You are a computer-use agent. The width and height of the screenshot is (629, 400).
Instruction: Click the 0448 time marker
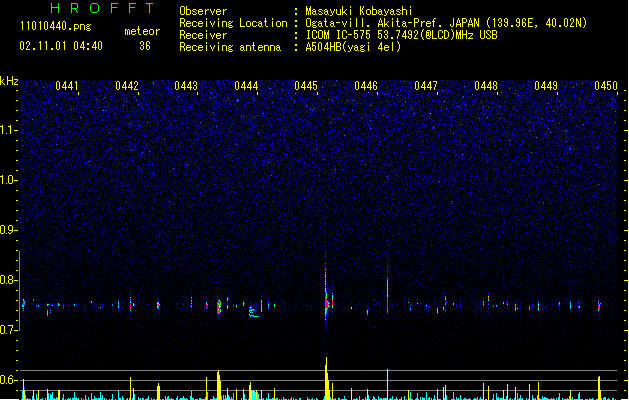tap(486, 86)
